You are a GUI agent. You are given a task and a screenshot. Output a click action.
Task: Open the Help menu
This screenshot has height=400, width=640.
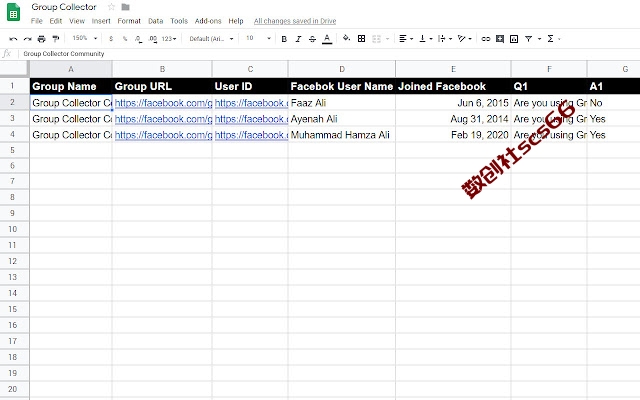pos(236,21)
